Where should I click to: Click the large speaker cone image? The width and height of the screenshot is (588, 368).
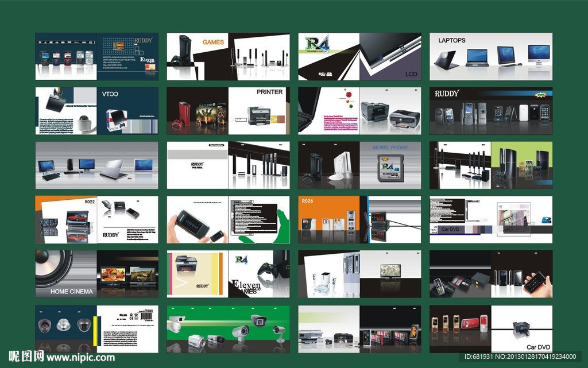(54, 268)
